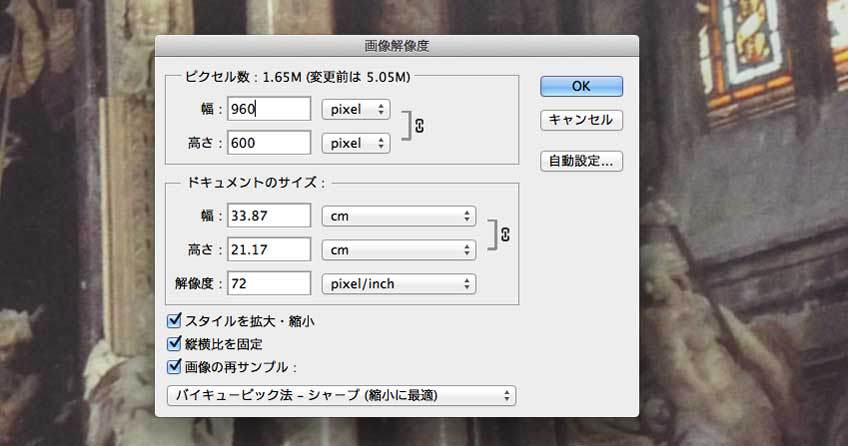
Task: Click the ドキュメントのサイズ section label
Action: coord(256,183)
